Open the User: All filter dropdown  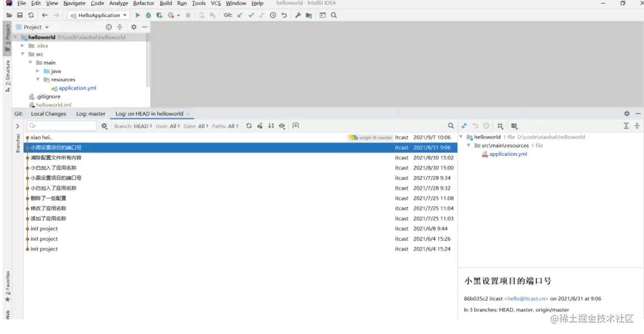pos(167,126)
